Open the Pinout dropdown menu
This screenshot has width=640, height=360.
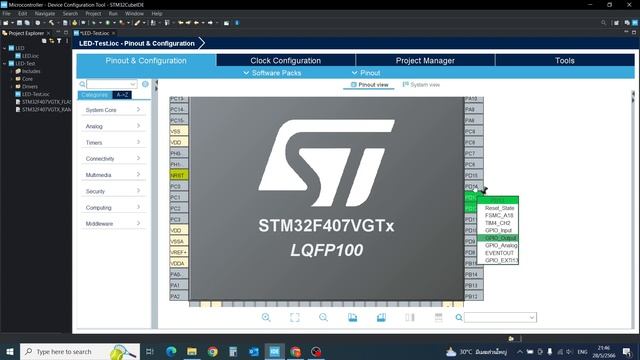pos(366,73)
